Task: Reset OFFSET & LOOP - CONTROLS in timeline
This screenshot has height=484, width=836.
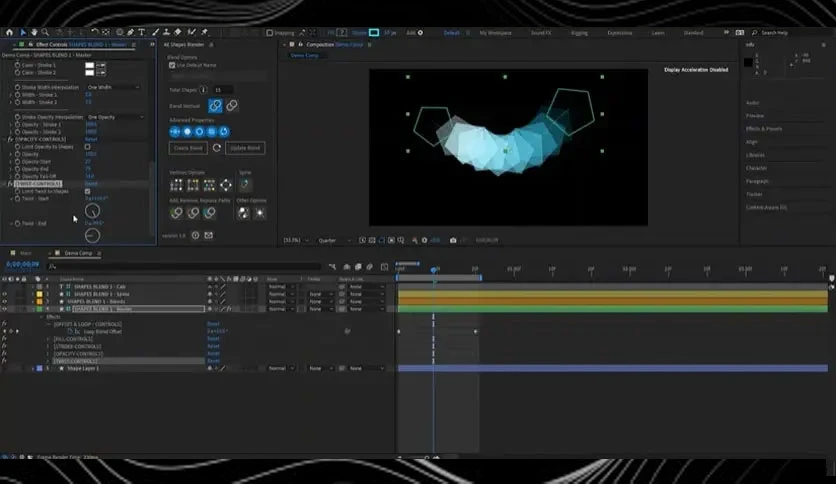Action: point(213,324)
